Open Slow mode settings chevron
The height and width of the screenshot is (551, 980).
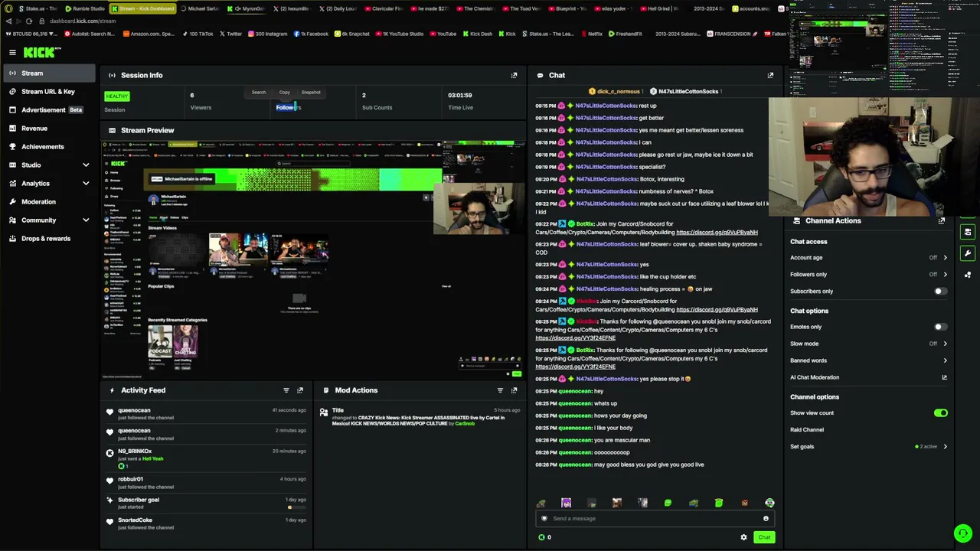pyautogui.click(x=945, y=344)
